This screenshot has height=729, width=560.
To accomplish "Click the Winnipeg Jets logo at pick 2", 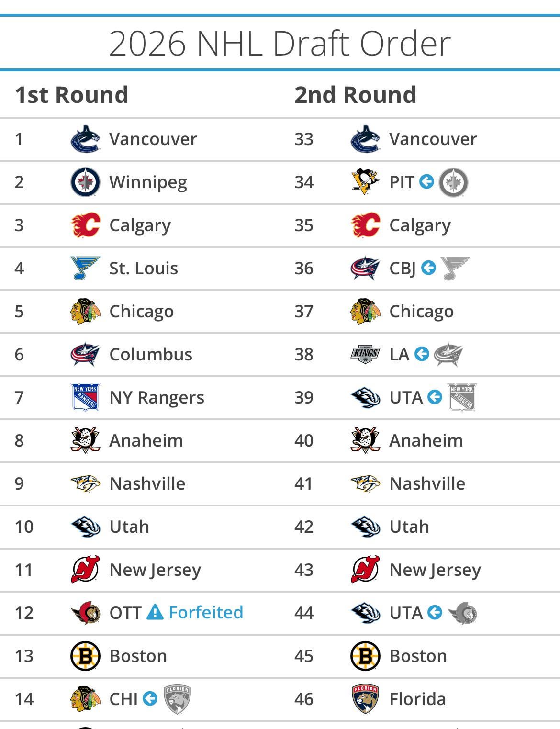I will (85, 182).
